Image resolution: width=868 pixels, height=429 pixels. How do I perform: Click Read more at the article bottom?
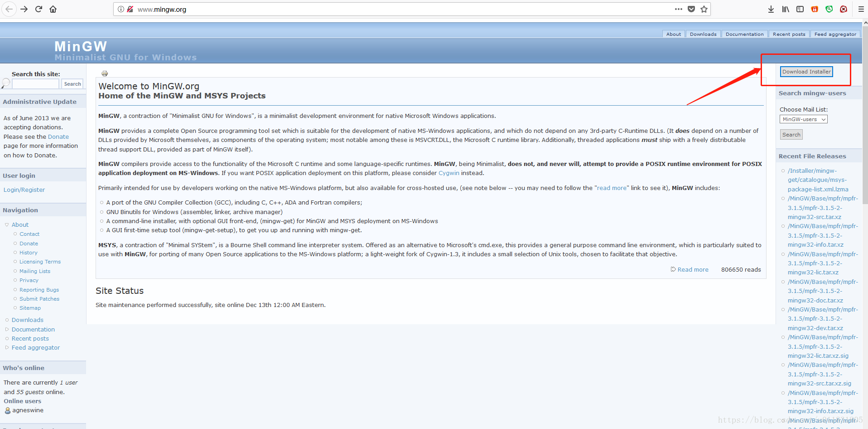click(x=693, y=270)
